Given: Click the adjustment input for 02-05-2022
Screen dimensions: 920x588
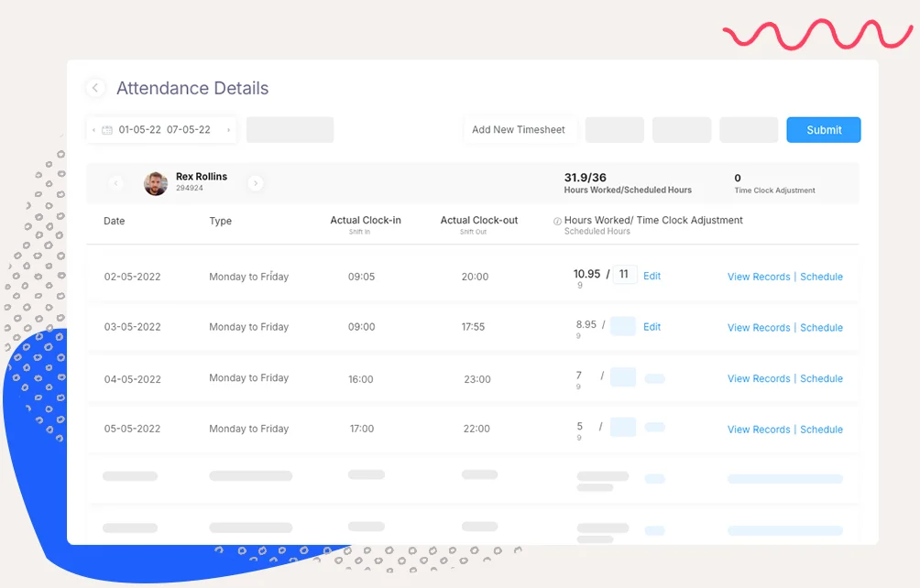Looking at the screenshot, I should (625, 275).
